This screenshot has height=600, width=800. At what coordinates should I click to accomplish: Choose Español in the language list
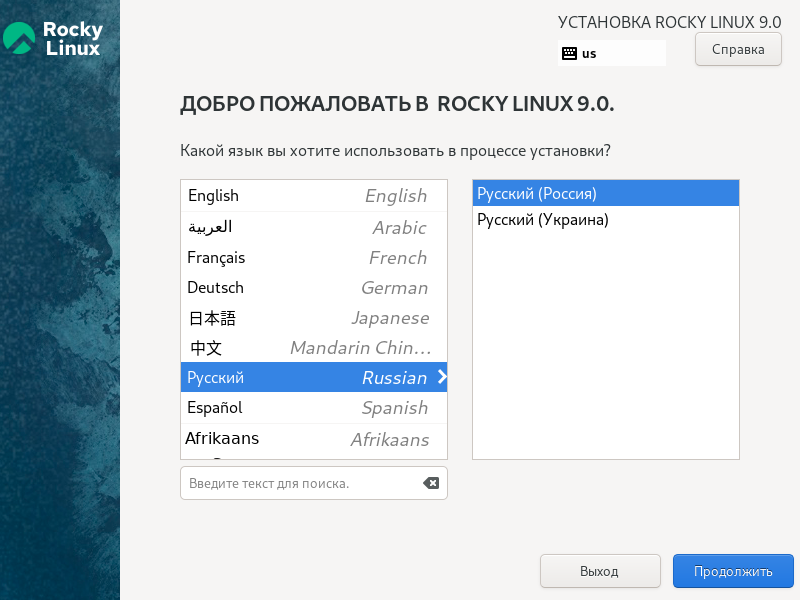314,408
